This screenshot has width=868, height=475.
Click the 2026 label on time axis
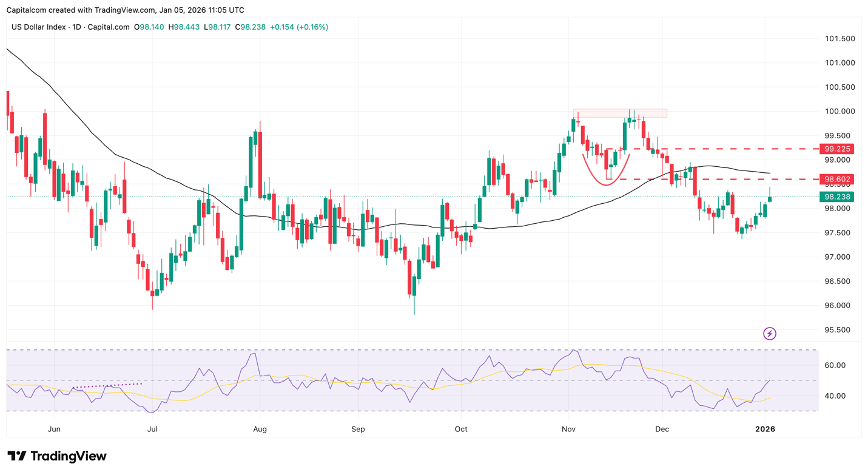coord(765,430)
